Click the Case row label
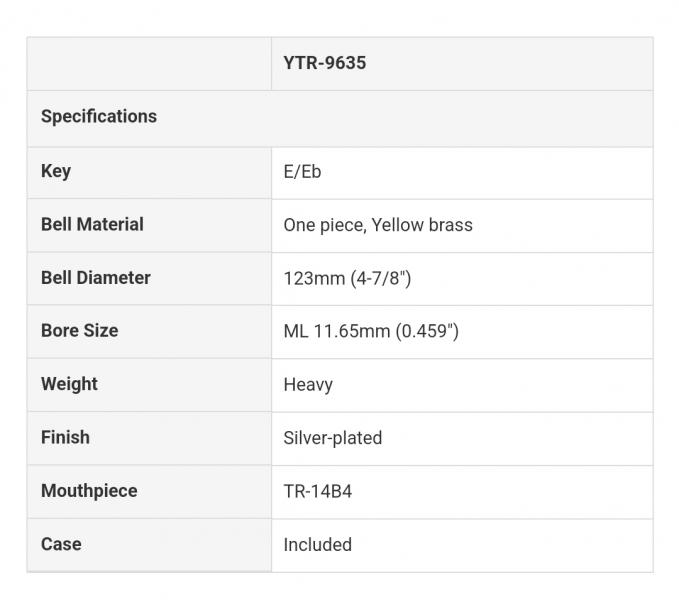The image size is (679, 600). pos(61,545)
